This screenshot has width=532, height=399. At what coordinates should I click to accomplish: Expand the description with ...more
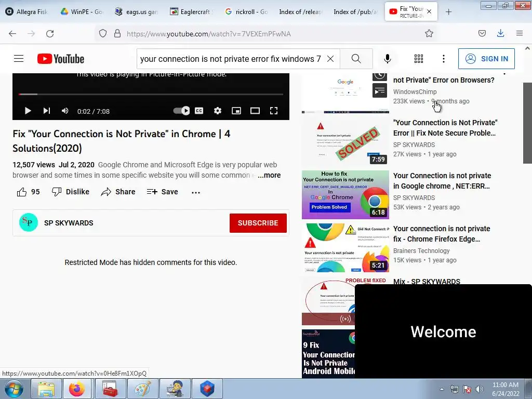pyautogui.click(x=269, y=175)
